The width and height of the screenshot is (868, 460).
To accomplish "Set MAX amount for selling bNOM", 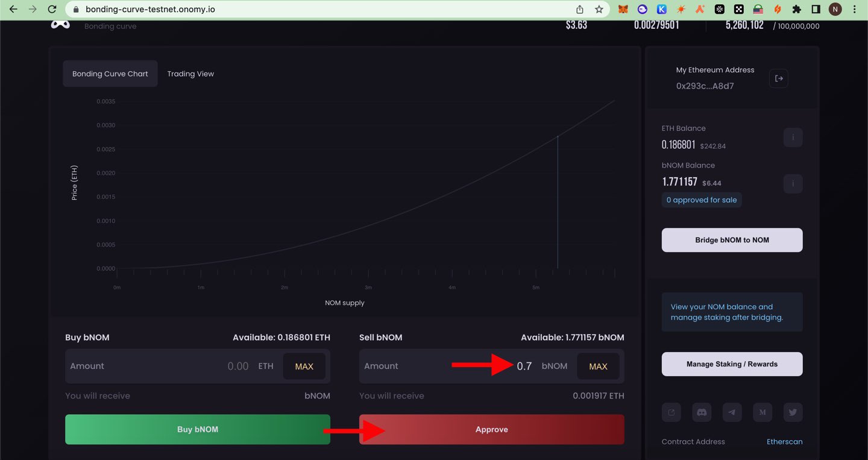I will [598, 366].
